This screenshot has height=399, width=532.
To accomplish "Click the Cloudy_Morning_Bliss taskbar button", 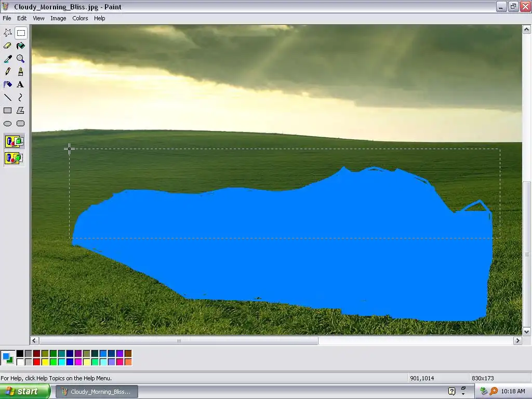I will point(97,392).
